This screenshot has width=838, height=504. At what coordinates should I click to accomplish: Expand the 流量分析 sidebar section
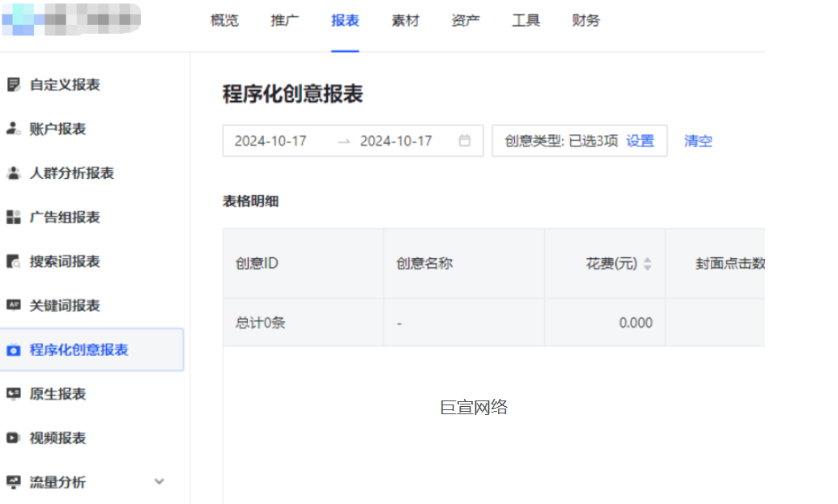[x=159, y=481]
